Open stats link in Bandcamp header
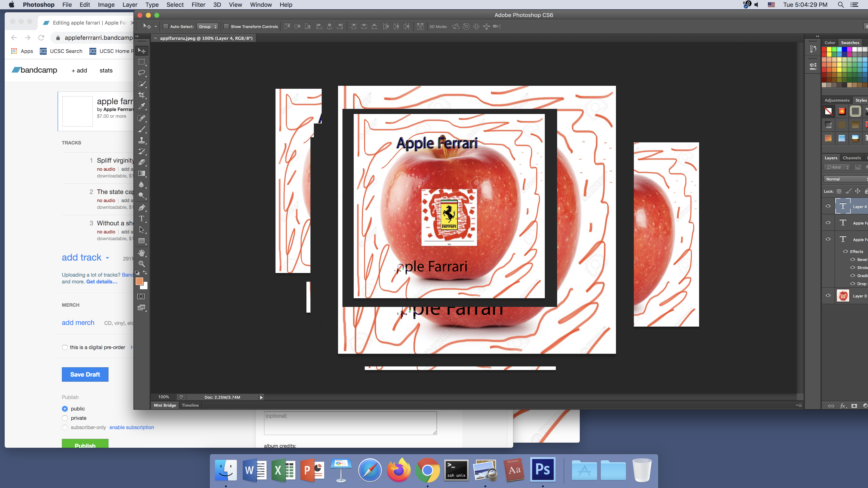 tap(106, 70)
